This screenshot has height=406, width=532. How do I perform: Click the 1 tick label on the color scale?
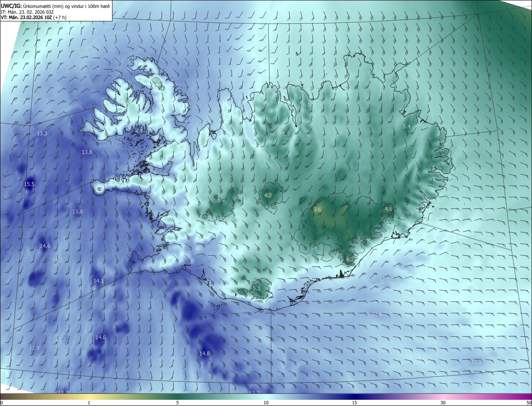pyautogui.click(x=89, y=403)
